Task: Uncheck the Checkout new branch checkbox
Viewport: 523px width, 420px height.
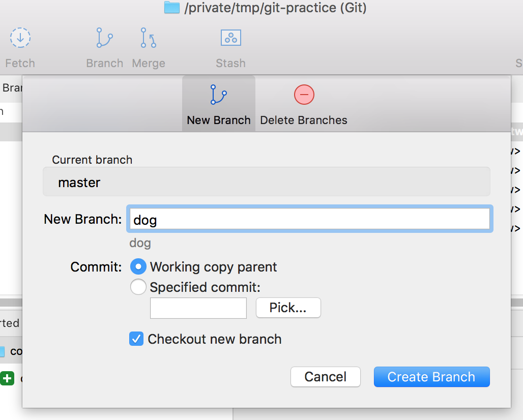Action: click(136, 339)
